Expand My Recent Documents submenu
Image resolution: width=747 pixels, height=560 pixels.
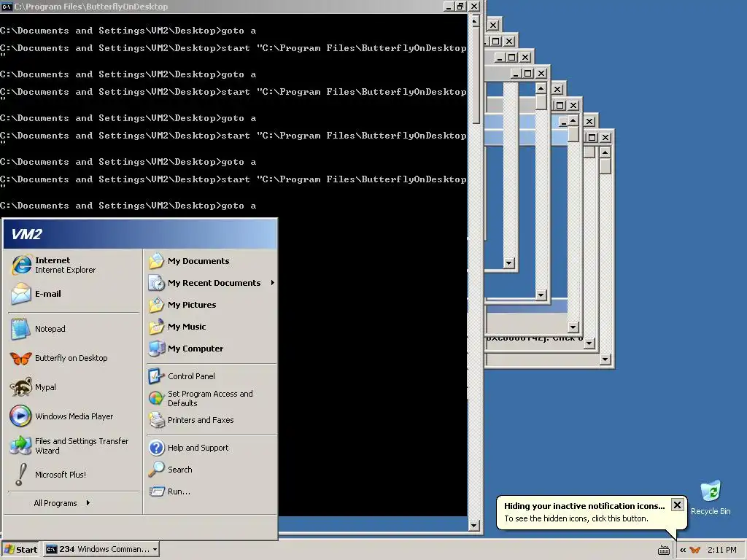212,283
